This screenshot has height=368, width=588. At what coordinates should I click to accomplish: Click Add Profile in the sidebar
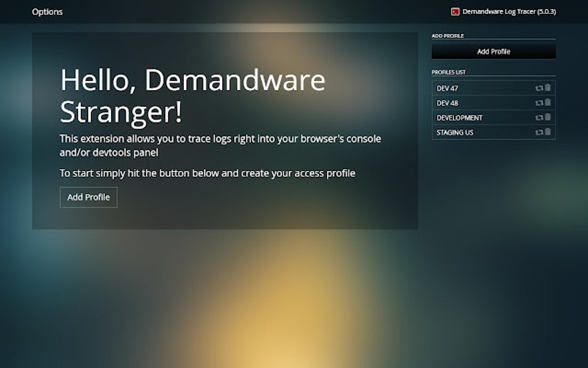[x=493, y=51]
